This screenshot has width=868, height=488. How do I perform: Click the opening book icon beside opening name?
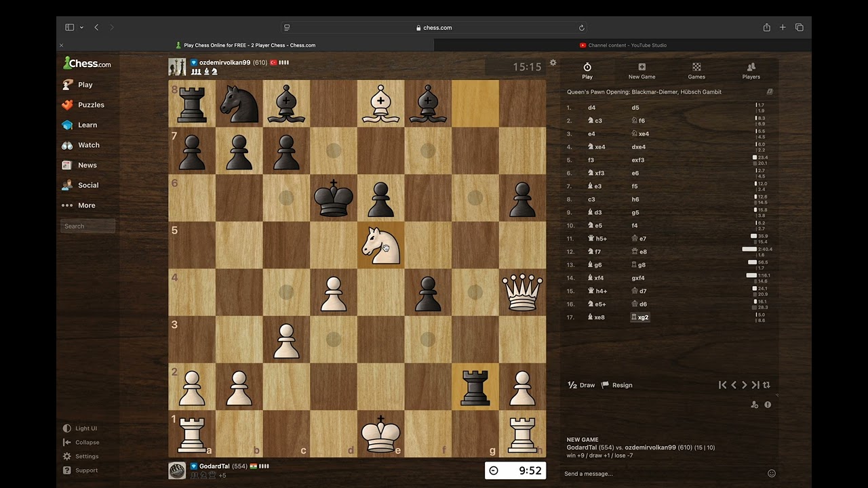[x=770, y=91]
